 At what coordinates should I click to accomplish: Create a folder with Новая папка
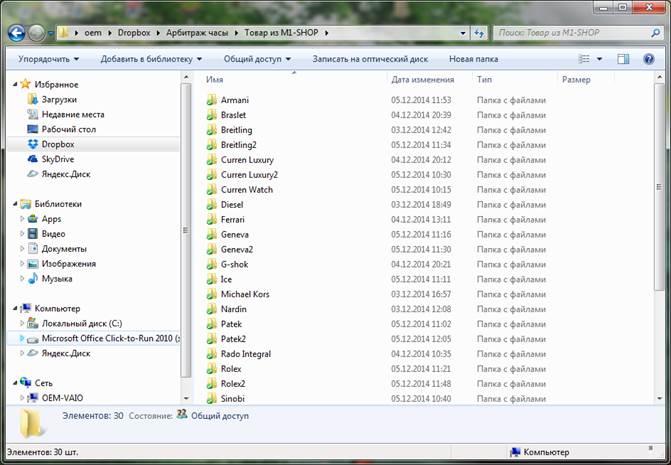473,59
